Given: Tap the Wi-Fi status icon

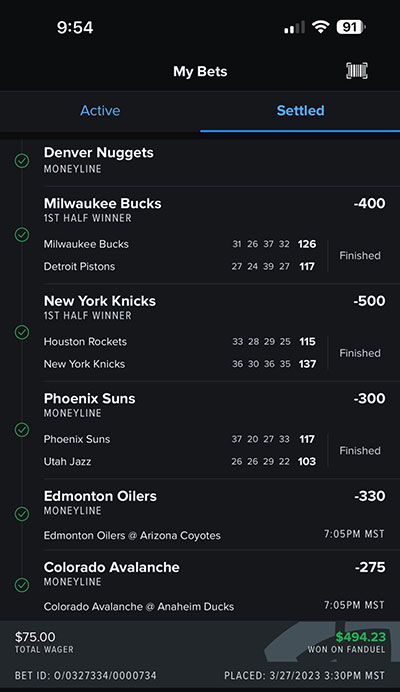Looking at the screenshot, I should [320, 27].
